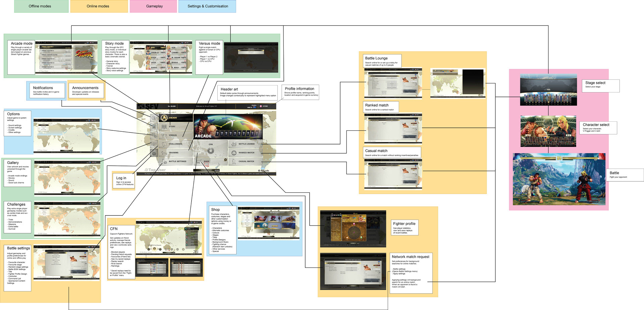Screen dimensions: 644x310
Task: Open the Character select screen thumbnail
Action: pyautogui.click(x=548, y=131)
